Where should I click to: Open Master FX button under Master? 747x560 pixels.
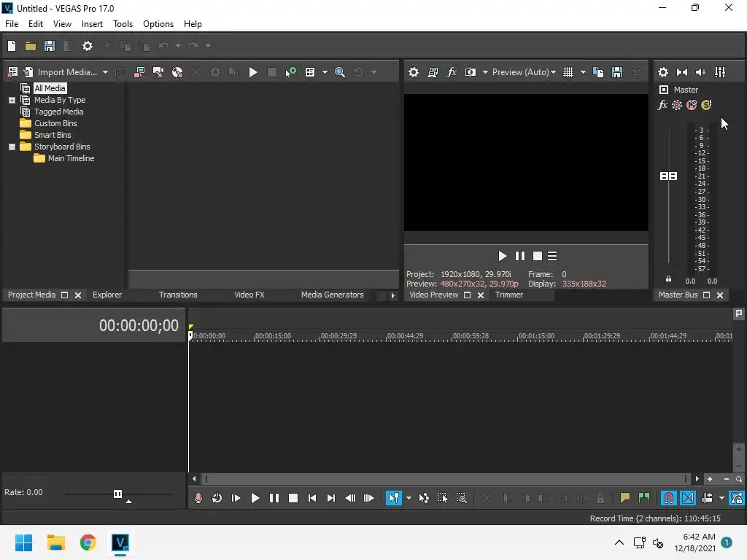pyautogui.click(x=662, y=105)
